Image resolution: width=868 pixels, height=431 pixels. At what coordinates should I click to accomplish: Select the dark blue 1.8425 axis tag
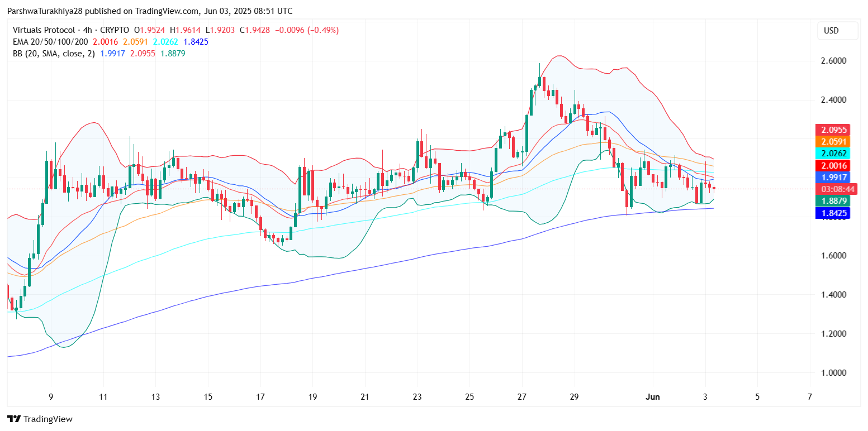[x=833, y=213]
